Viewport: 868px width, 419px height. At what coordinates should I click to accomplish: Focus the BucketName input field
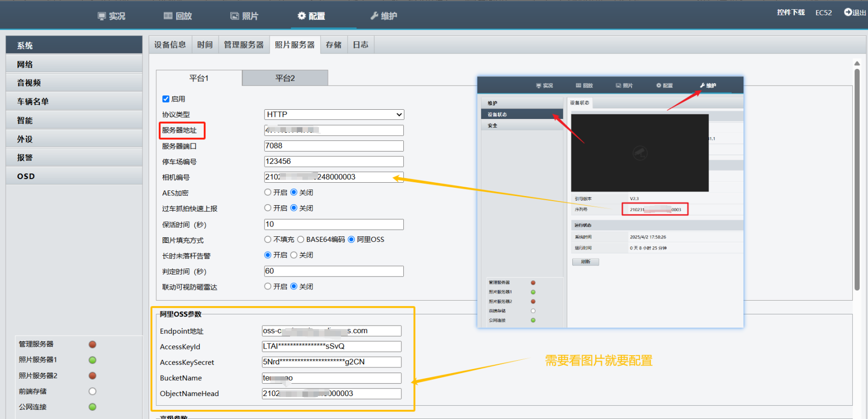pyautogui.click(x=331, y=378)
